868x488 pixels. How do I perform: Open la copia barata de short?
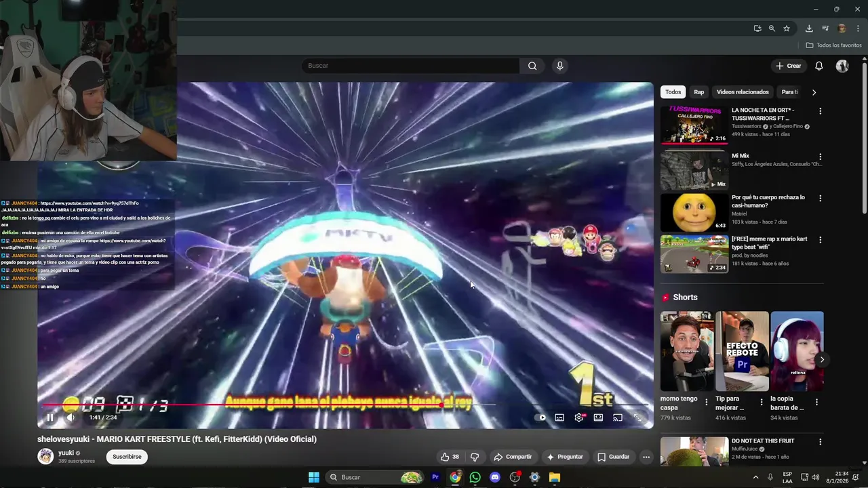[797, 351]
